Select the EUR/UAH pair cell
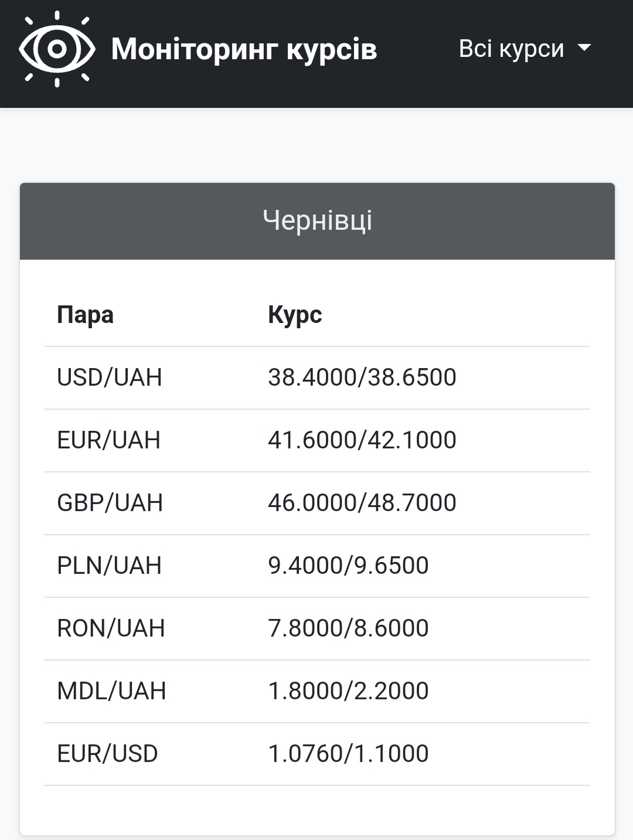The width and height of the screenshot is (633, 840). click(108, 440)
